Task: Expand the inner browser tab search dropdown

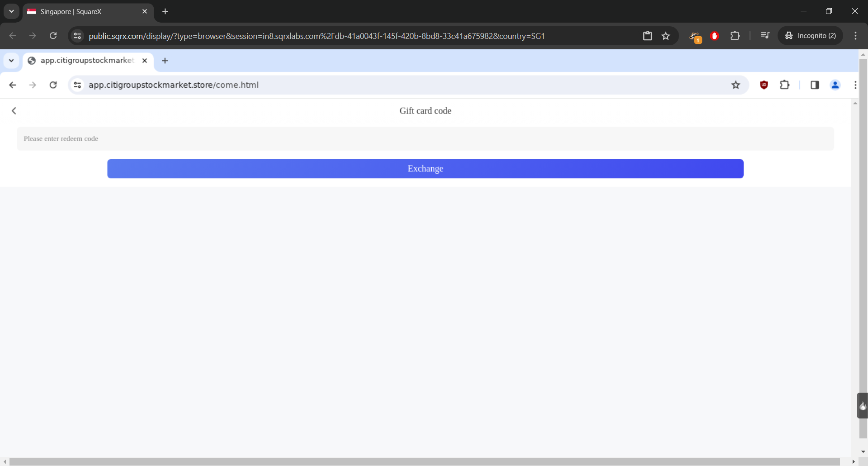Action: [11, 61]
